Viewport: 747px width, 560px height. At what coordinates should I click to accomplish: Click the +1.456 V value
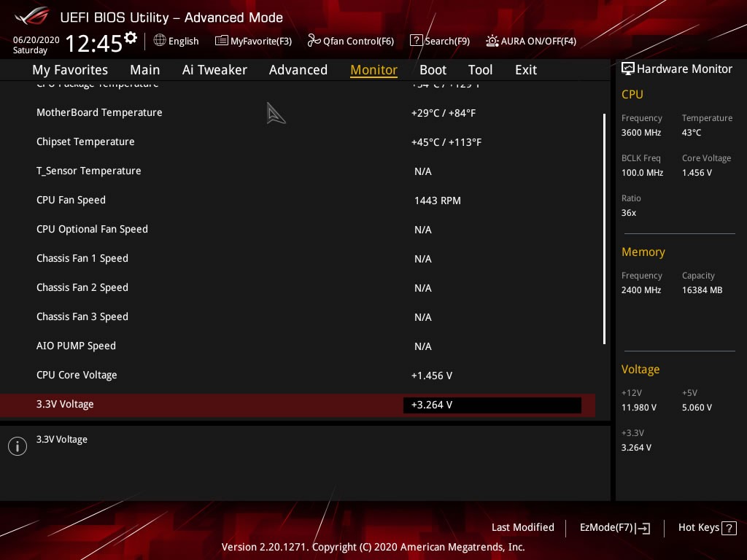[x=432, y=376]
